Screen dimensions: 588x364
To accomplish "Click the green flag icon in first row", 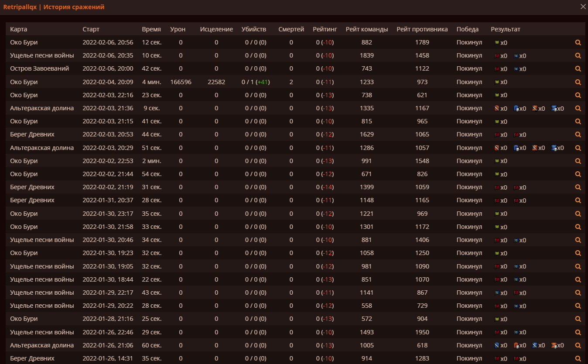I will click(x=496, y=43).
